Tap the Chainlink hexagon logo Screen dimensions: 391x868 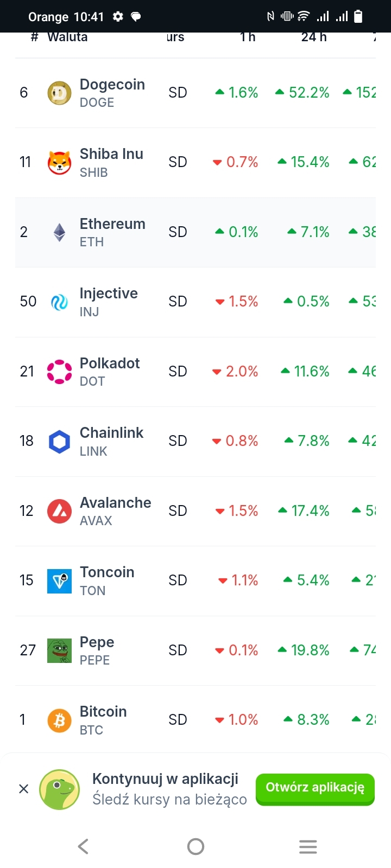[59, 442]
